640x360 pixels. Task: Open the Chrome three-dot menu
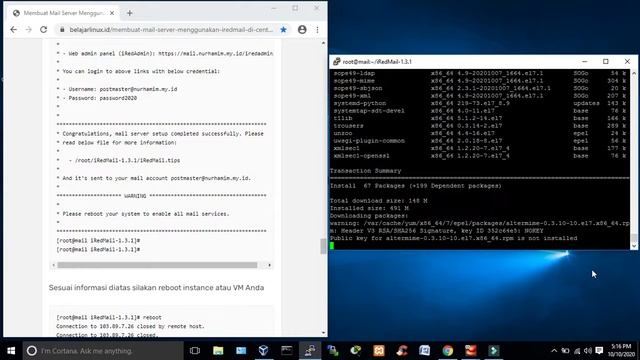coord(317,29)
